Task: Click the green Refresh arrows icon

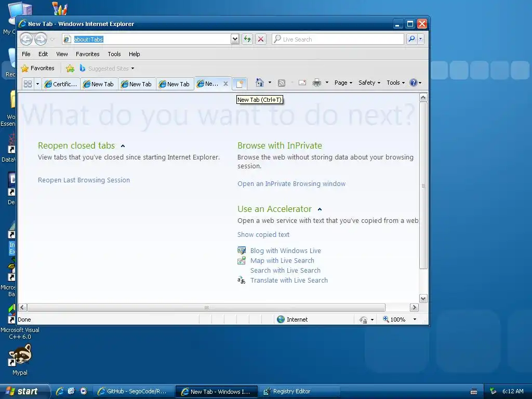Action: click(x=247, y=39)
